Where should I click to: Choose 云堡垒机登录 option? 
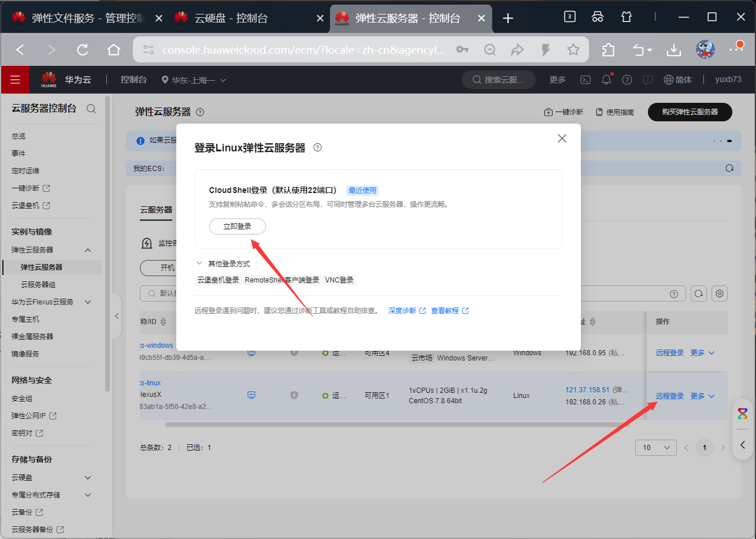click(218, 280)
